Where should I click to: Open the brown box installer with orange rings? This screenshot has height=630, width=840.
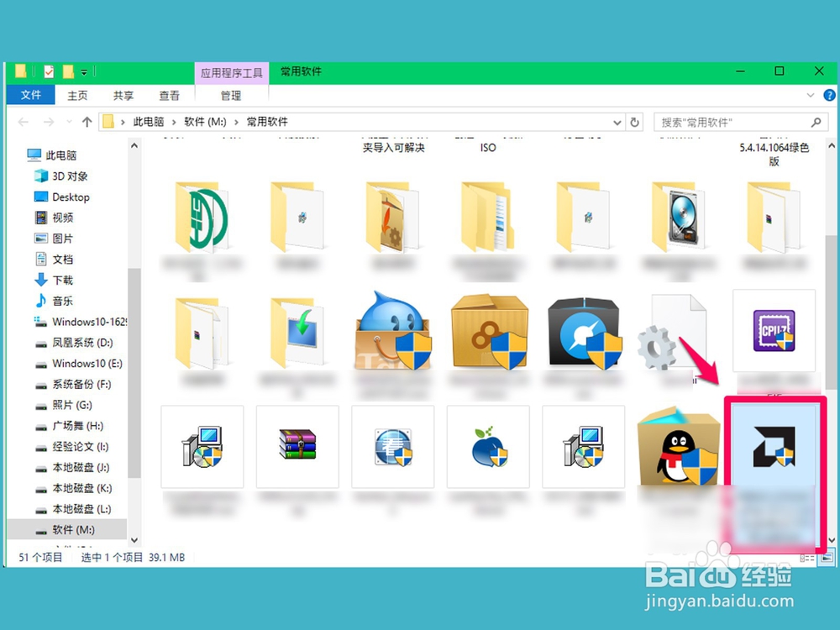coord(489,332)
